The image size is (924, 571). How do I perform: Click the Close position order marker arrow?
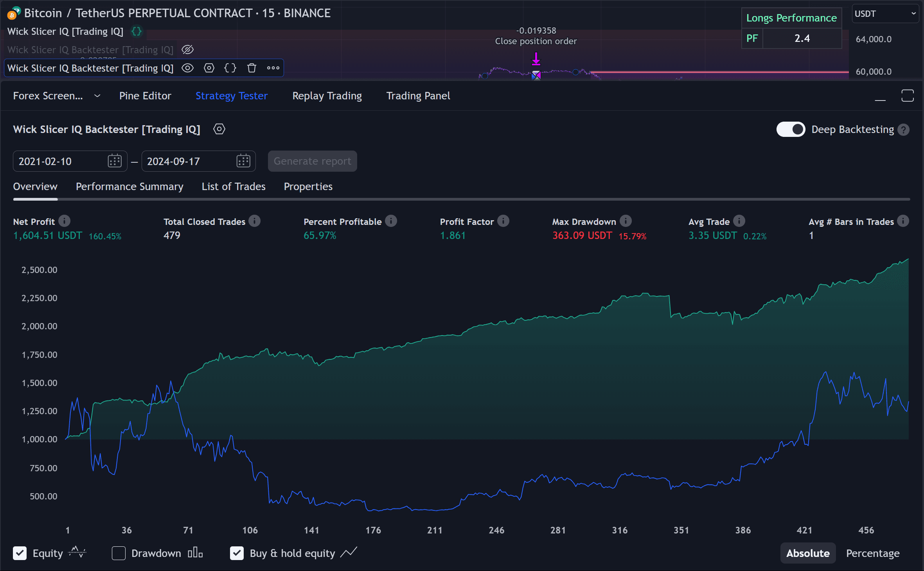point(536,59)
